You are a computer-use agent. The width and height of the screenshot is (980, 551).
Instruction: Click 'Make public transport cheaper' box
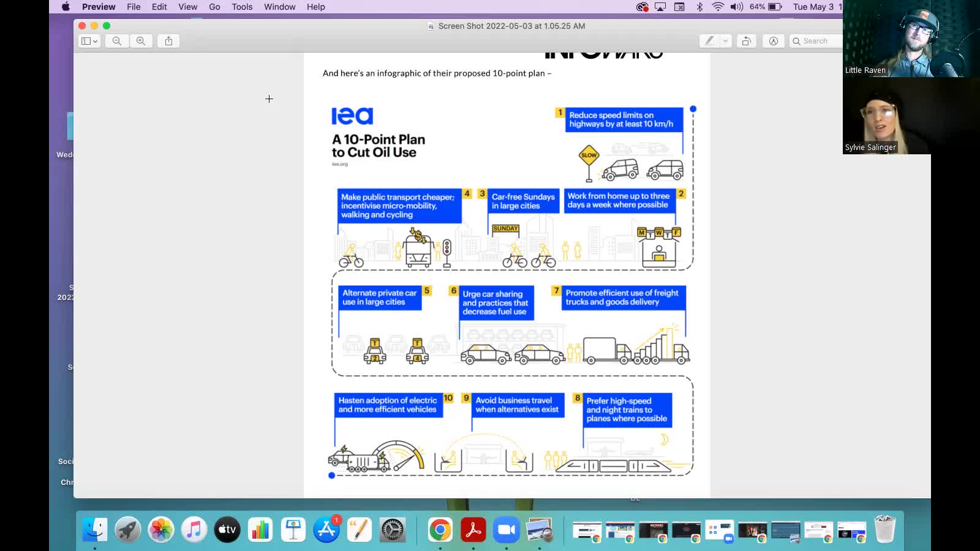tap(399, 206)
